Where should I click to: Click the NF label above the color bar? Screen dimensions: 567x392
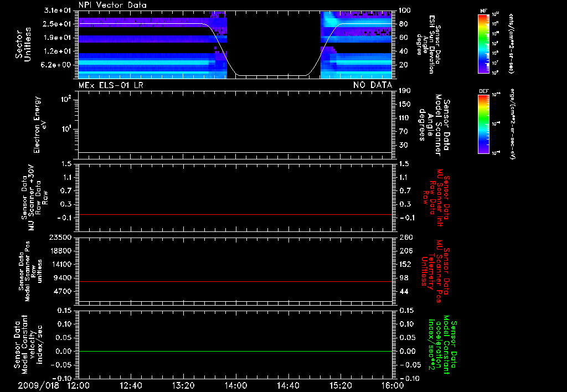[x=484, y=11]
